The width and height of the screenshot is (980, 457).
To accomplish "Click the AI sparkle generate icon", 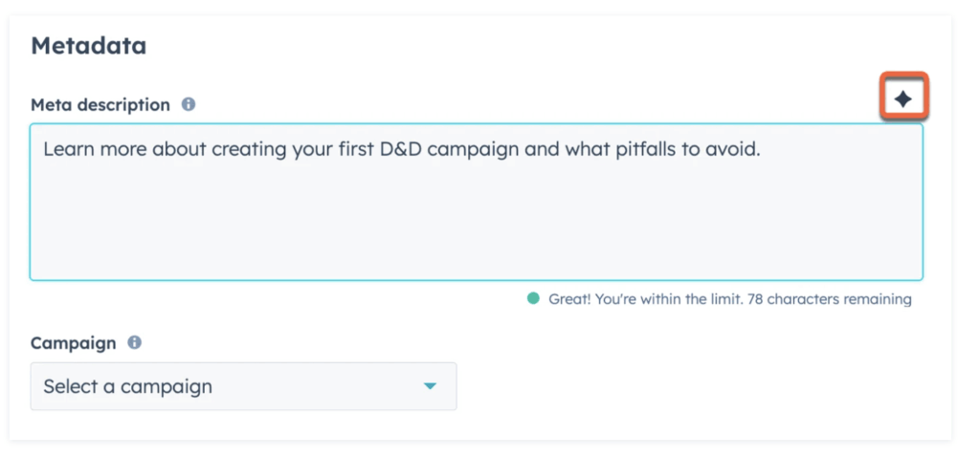I will pyautogui.click(x=903, y=99).
